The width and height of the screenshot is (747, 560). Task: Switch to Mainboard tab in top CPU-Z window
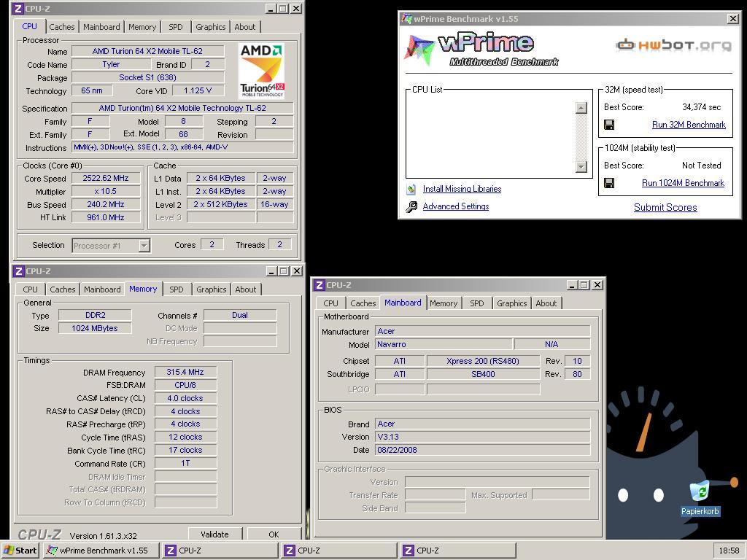pos(101,27)
